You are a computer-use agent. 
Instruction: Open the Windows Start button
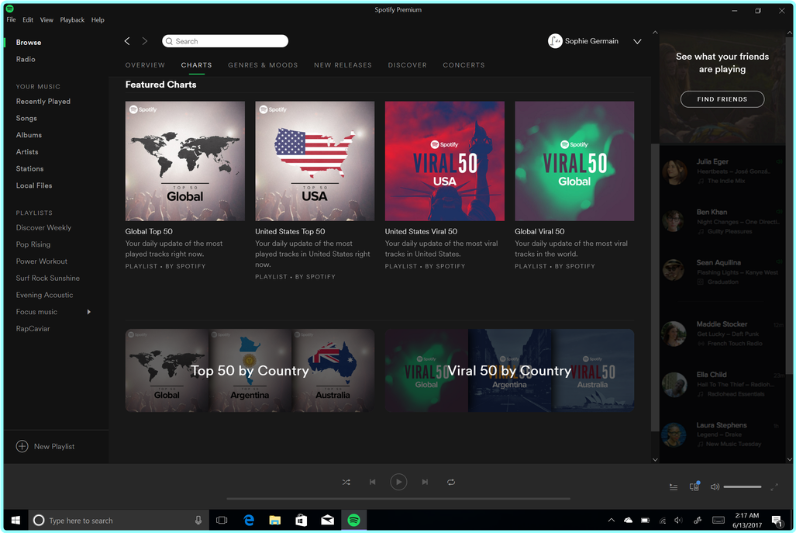click(x=15, y=520)
